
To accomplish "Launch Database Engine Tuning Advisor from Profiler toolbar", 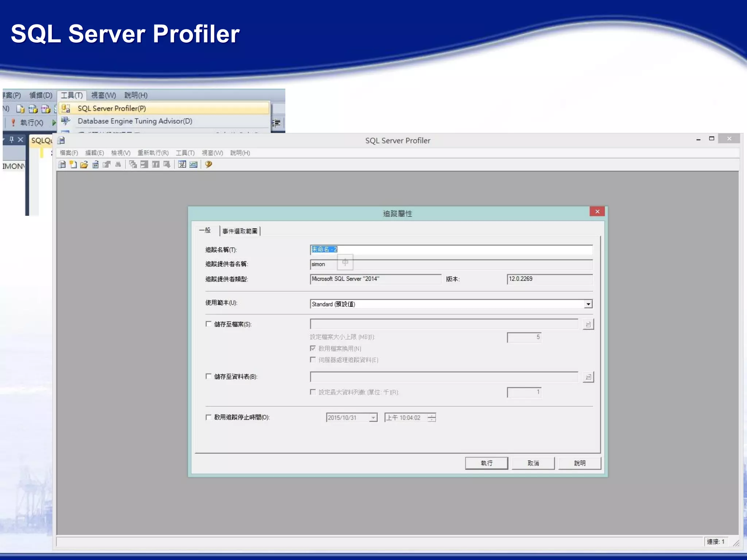I will pos(182,164).
